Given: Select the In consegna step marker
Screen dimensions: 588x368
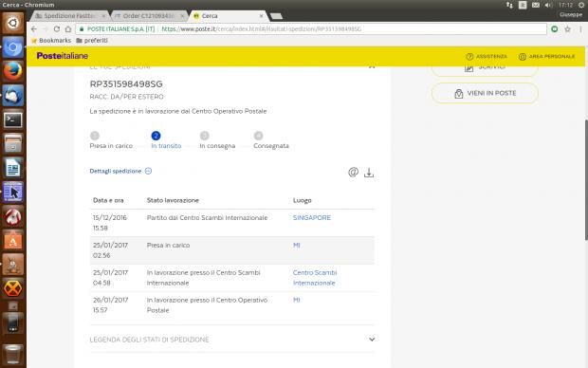Looking at the screenshot, I should 204,136.
